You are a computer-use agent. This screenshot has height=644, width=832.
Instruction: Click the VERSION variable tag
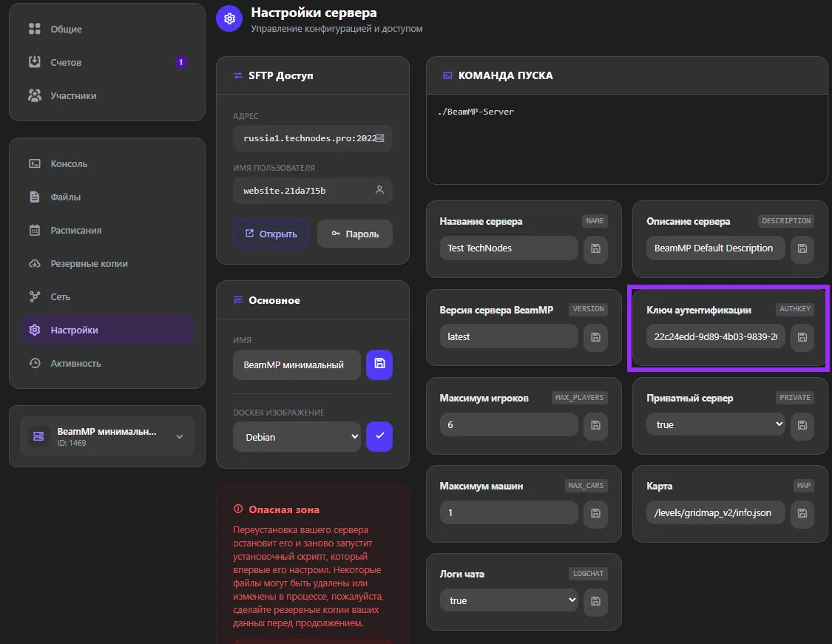pos(589,309)
